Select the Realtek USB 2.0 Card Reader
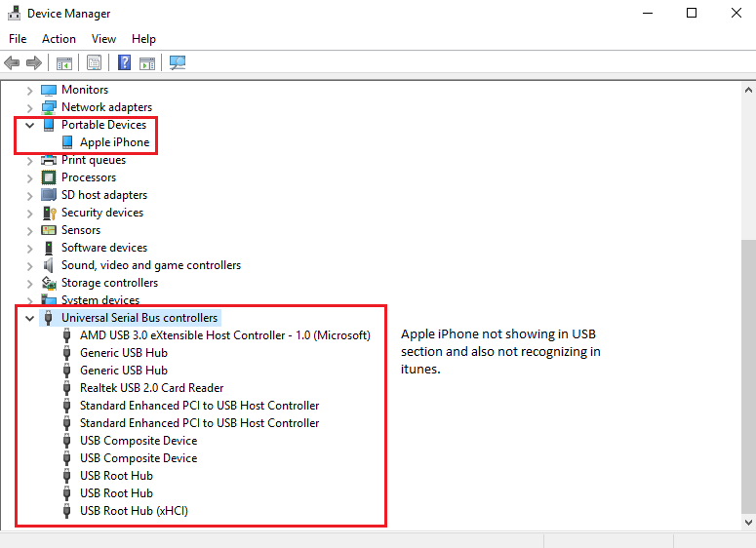The image size is (756, 548). (152, 388)
